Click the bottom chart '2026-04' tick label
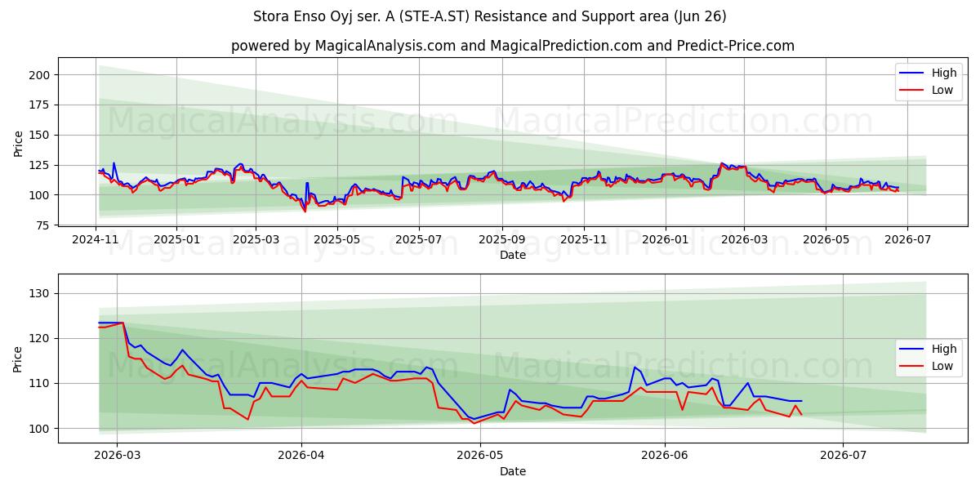 click(x=301, y=456)
